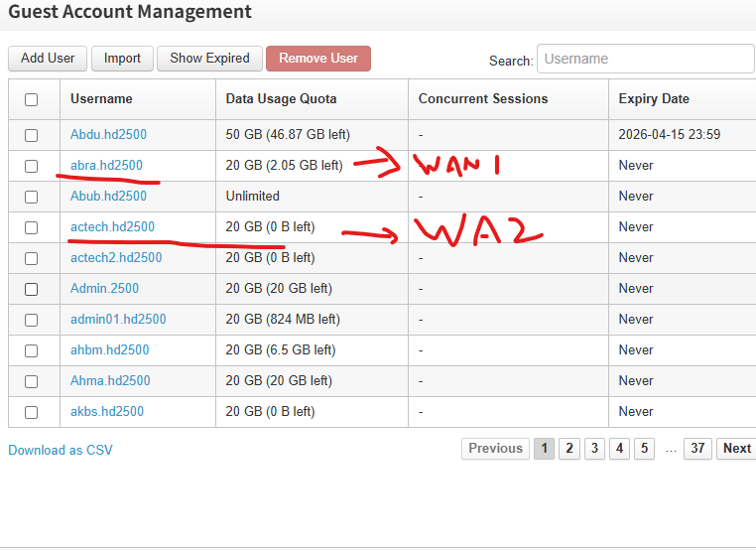The width and height of the screenshot is (756, 550).
Task: Download the user list as CSV
Action: tap(61, 450)
